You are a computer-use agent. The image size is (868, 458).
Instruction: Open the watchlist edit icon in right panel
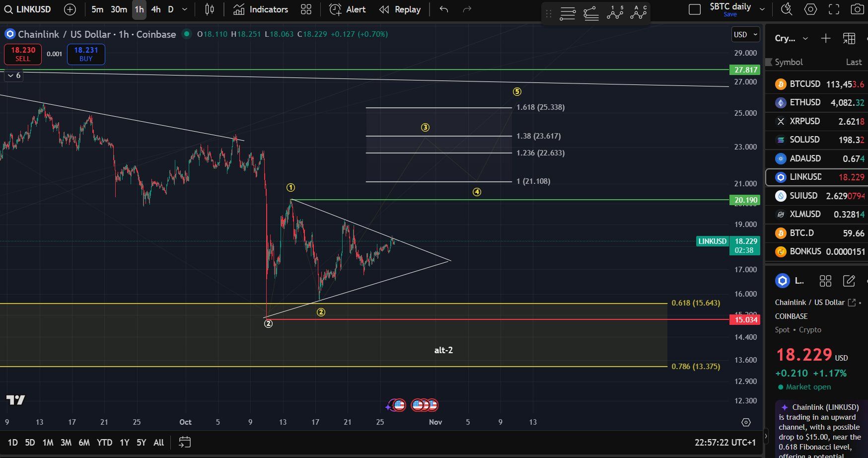coord(849,281)
